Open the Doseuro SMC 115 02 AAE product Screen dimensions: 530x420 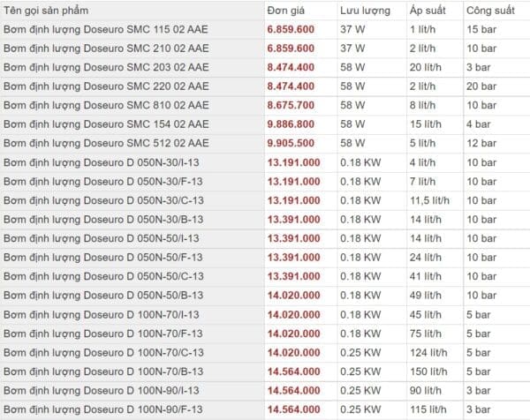[x=106, y=29]
